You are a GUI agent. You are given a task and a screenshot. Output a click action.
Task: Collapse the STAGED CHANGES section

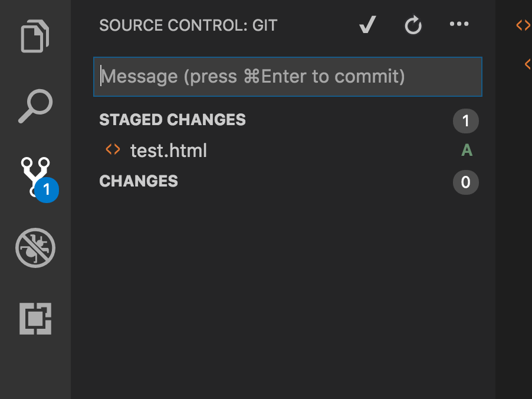(x=172, y=120)
